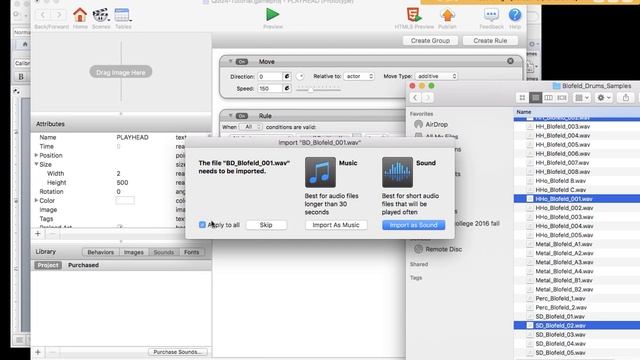Go forward in Finder window
The height and width of the screenshot is (360, 640).
(x=427, y=98)
